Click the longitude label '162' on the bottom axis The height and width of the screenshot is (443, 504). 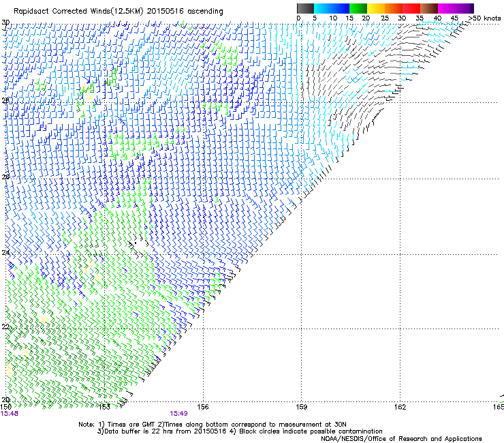(400, 407)
